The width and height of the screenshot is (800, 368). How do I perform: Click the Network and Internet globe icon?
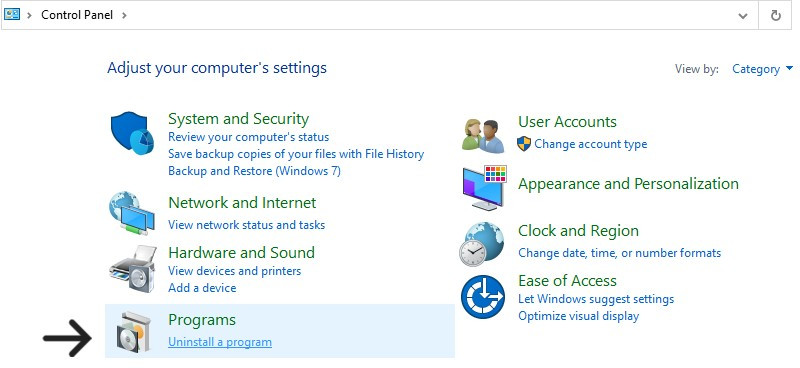tap(132, 213)
